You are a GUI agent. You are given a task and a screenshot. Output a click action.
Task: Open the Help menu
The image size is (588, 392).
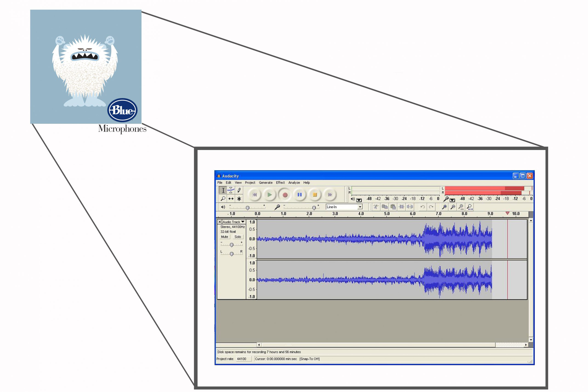[x=306, y=183]
